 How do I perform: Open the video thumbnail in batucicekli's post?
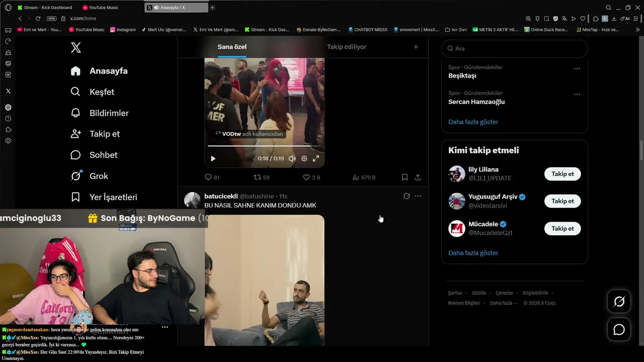pyautogui.click(x=264, y=280)
